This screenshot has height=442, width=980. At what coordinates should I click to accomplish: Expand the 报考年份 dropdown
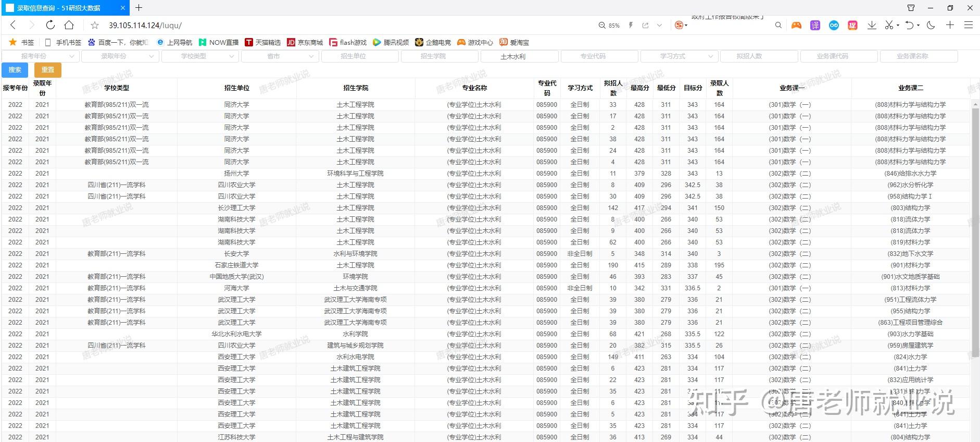[x=41, y=56]
